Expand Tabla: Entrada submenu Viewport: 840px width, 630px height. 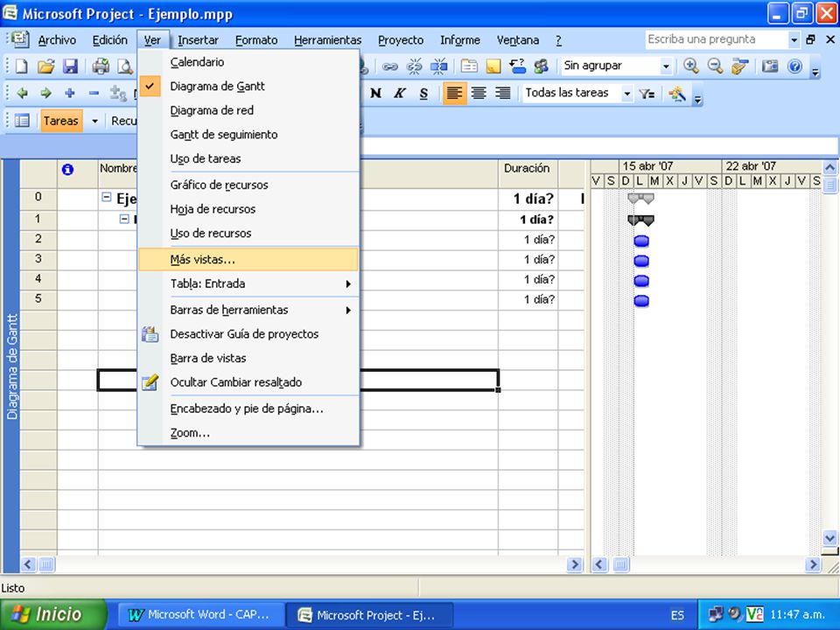click(248, 283)
